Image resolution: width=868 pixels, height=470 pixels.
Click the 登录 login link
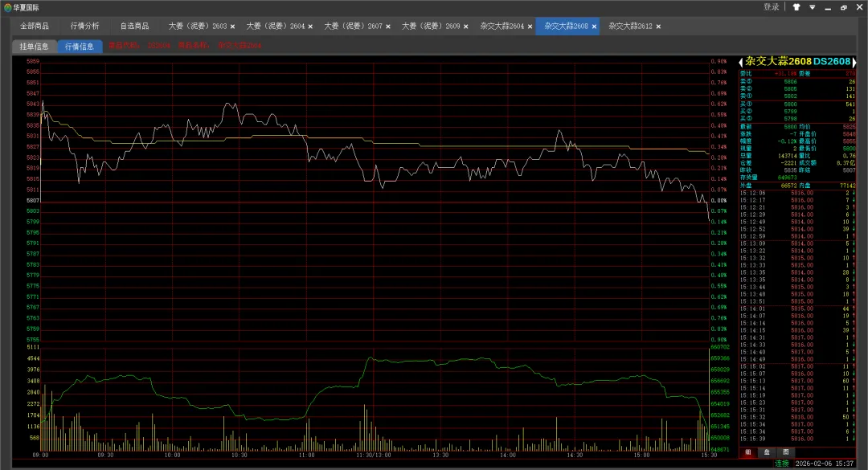(x=771, y=7)
